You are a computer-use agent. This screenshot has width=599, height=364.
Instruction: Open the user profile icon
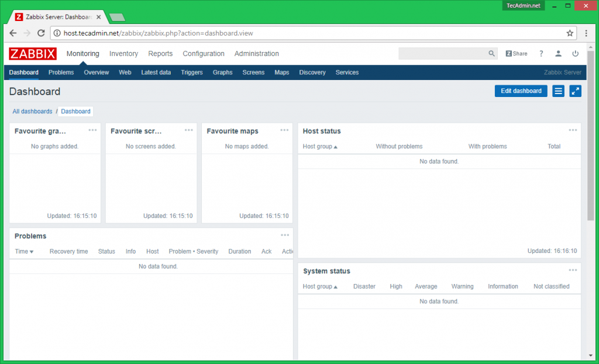coord(558,54)
